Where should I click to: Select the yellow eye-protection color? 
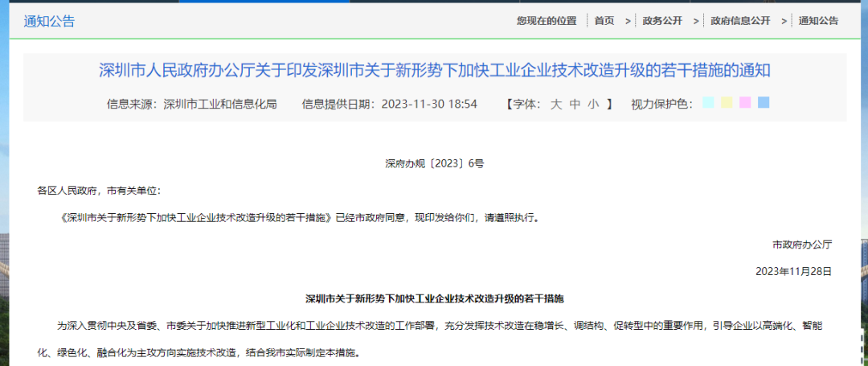[x=727, y=102]
